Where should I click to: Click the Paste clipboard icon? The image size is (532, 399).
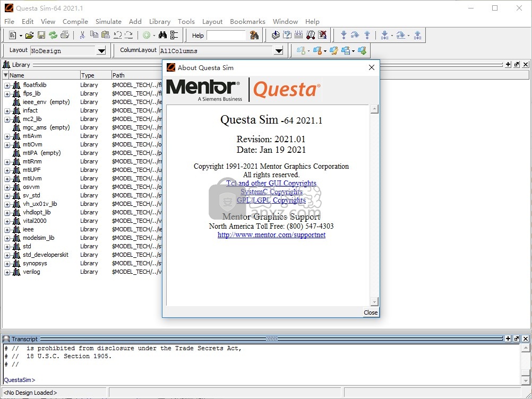click(x=106, y=35)
